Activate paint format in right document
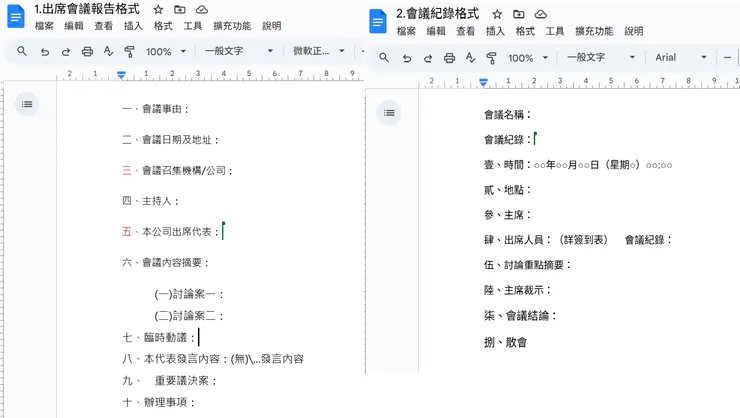740x418 pixels. pos(491,58)
